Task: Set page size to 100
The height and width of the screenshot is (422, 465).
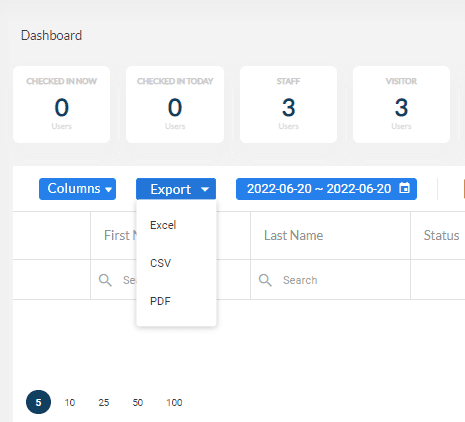Action: click(174, 402)
